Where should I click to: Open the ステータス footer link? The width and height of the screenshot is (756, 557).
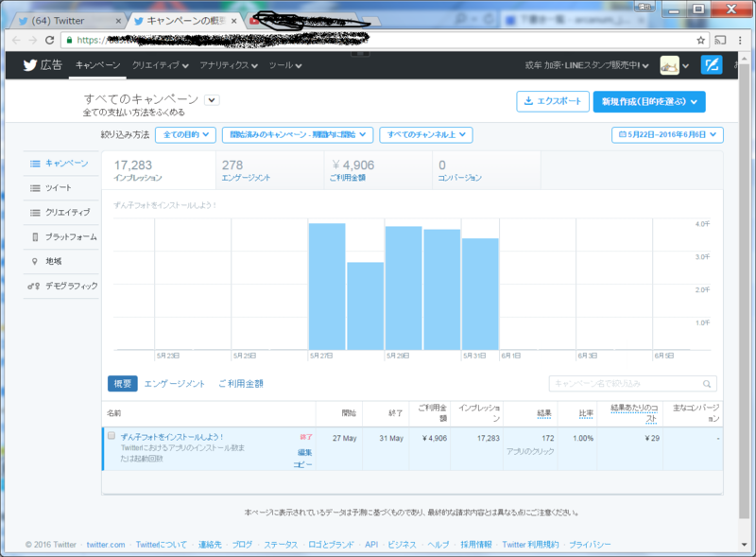(x=281, y=545)
